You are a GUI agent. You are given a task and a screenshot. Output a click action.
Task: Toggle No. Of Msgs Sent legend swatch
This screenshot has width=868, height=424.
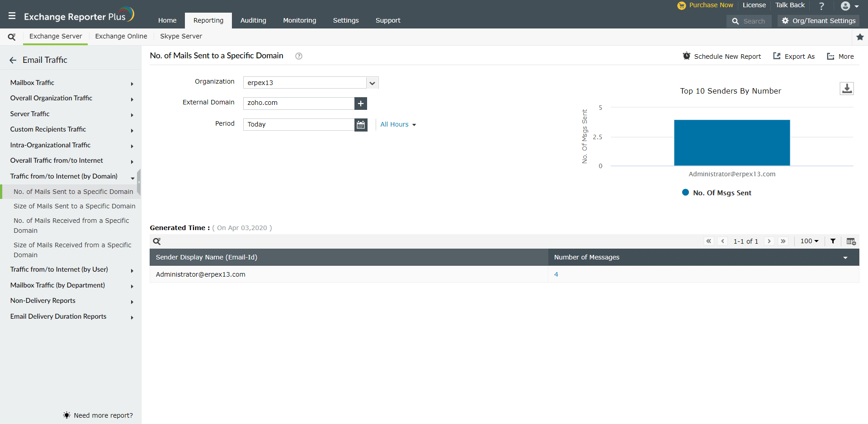685,193
